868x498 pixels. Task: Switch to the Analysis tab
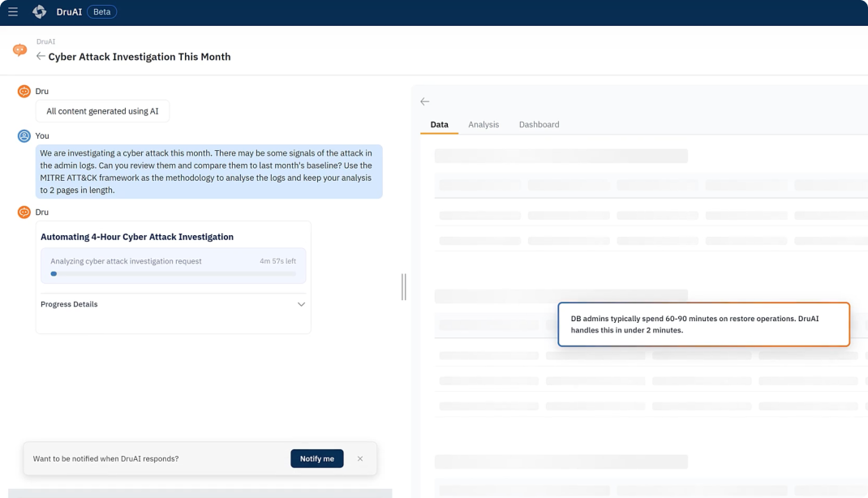point(483,125)
